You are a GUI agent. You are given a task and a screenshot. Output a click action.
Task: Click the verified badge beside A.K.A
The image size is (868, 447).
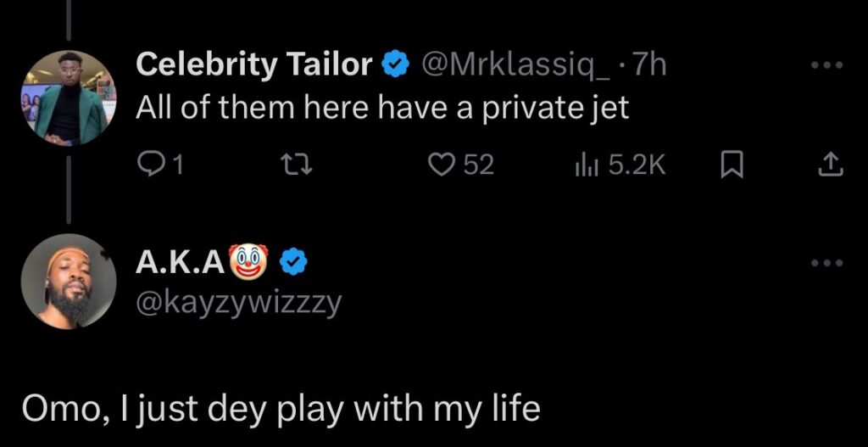click(292, 264)
